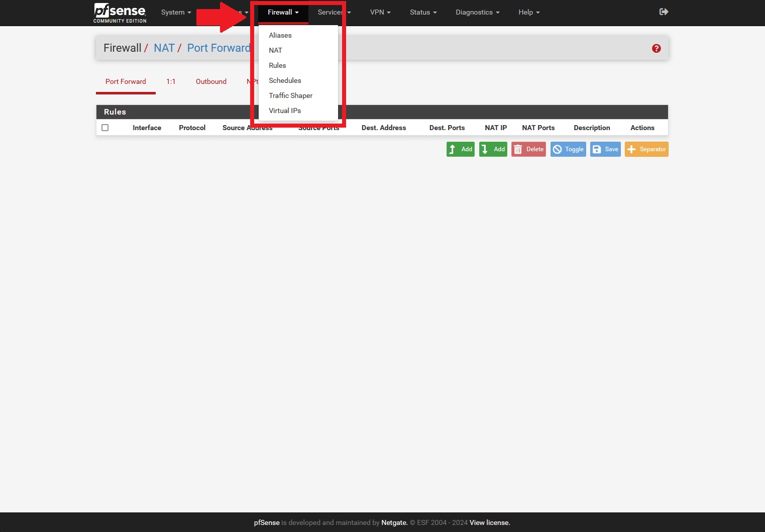This screenshot has height=532, width=765.
Task: Click the Delete button with trash icon
Action: (528, 149)
